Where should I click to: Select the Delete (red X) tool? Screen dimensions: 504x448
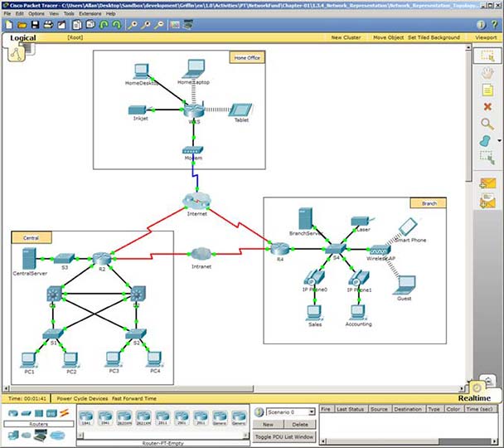487,106
